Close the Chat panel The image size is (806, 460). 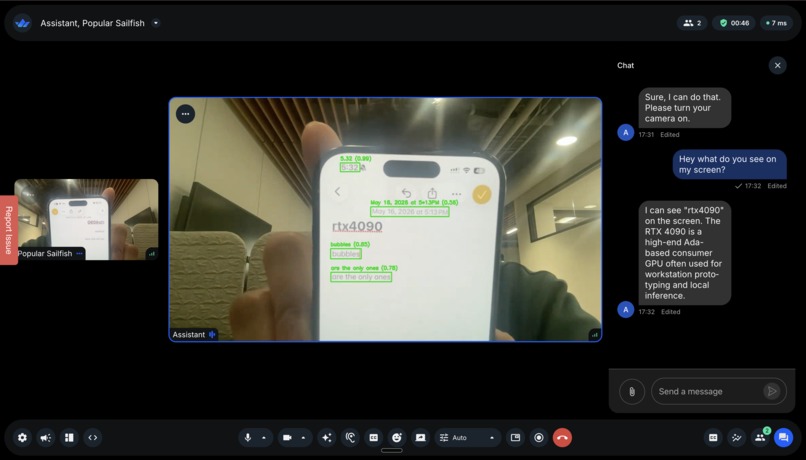pyautogui.click(x=777, y=65)
